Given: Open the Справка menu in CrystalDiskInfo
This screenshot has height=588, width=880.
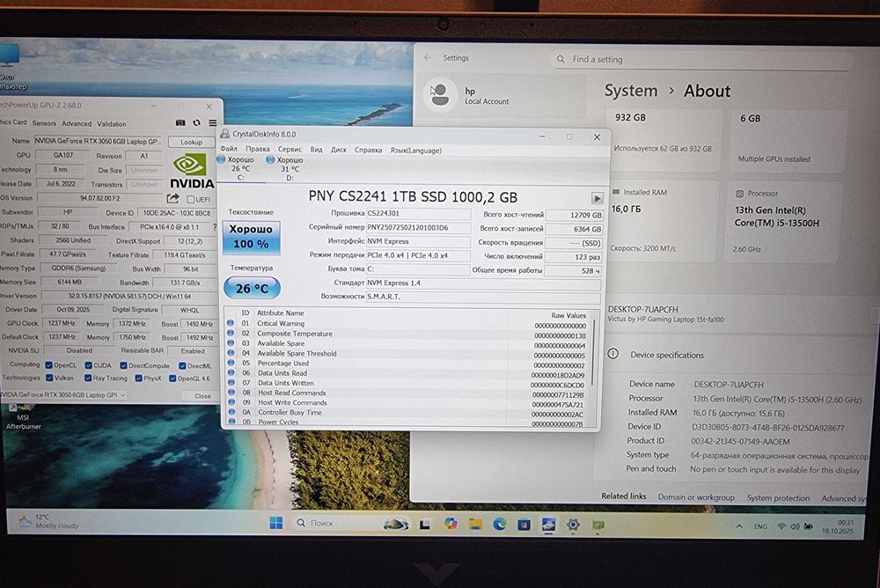Looking at the screenshot, I should click(368, 150).
